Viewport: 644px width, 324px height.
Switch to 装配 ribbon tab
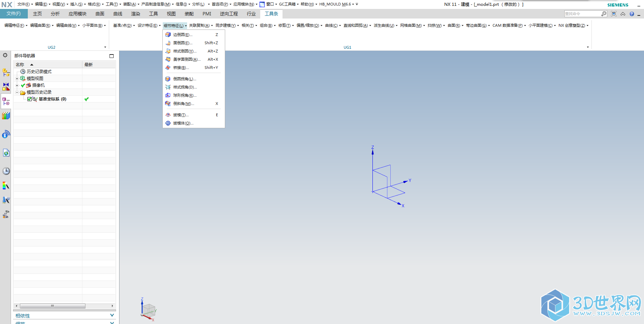189,14
